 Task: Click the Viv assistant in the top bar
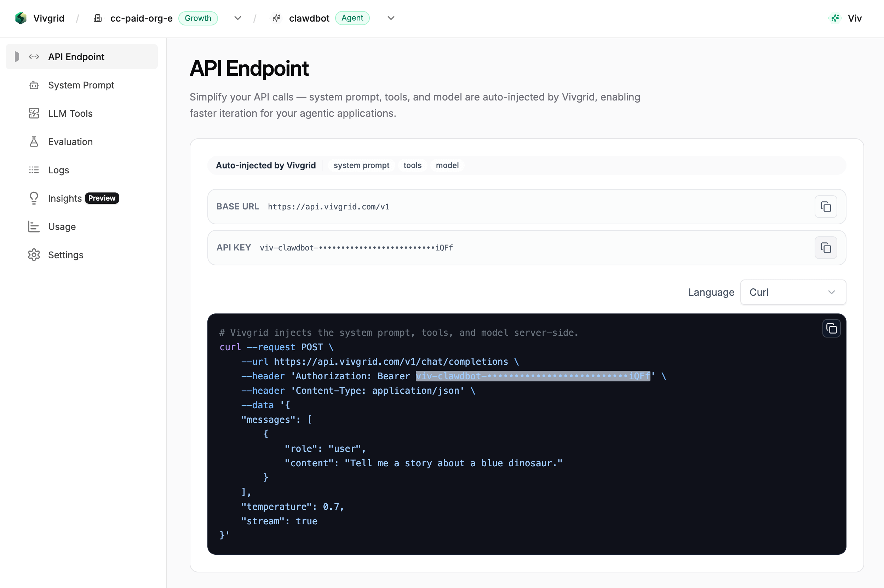click(x=846, y=18)
